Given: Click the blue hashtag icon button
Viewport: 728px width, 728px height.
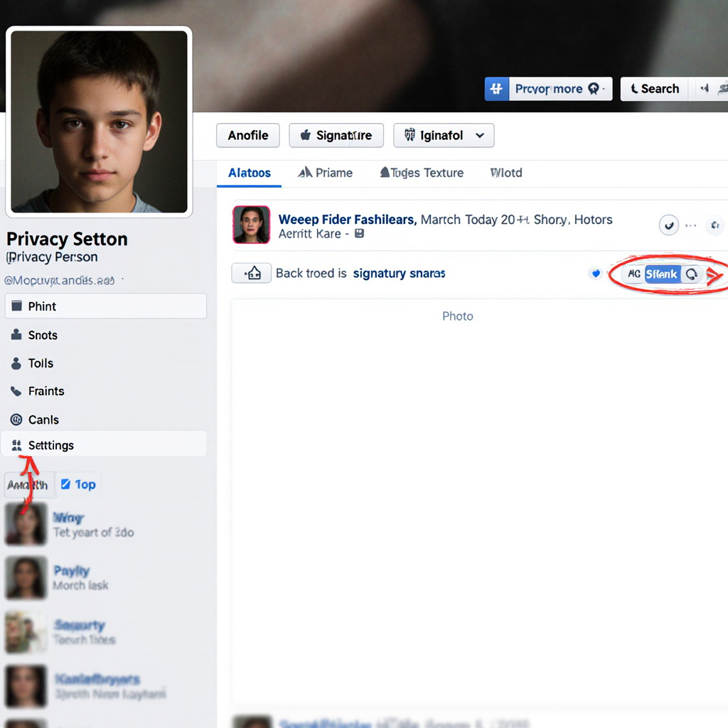Looking at the screenshot, I should click(496, 89).
